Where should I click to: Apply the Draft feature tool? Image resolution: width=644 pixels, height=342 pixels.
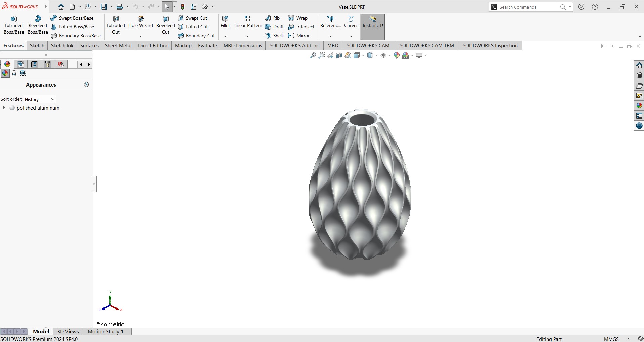click(274, 27)
